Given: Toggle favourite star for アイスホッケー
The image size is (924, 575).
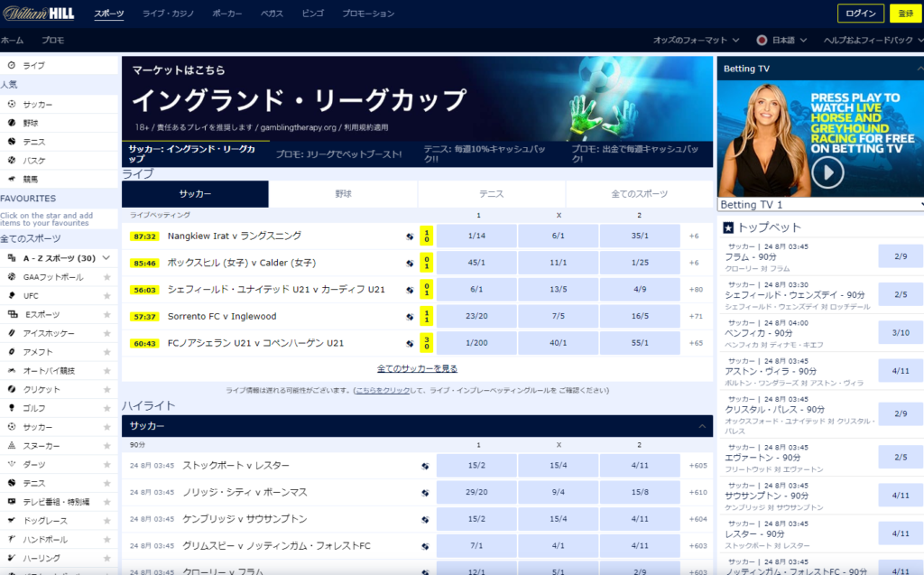Looking at the screenshot, I should [106, 333].
